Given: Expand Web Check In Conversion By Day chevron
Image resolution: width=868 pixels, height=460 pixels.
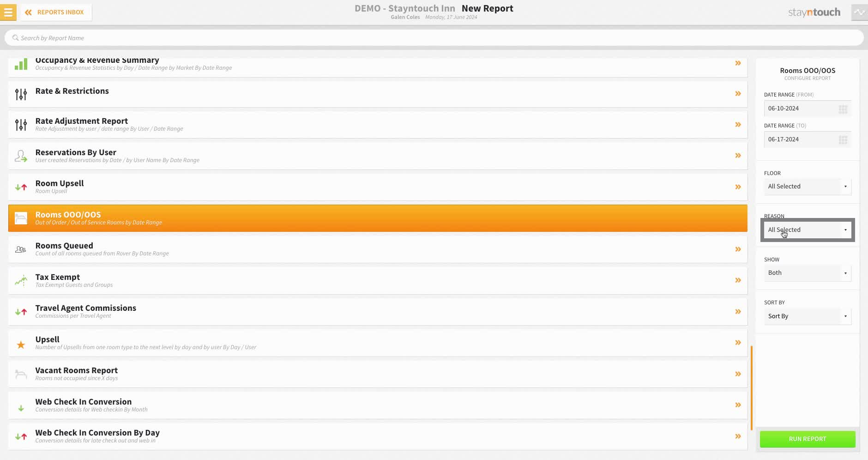Looking at the screenshot, I should coord(738,436).
